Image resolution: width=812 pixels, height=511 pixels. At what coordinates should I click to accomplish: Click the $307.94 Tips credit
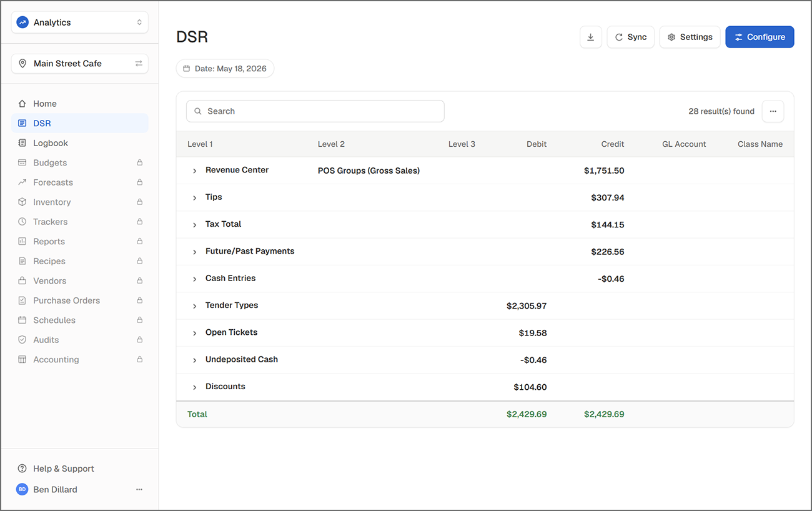click(x=608, y=197)
